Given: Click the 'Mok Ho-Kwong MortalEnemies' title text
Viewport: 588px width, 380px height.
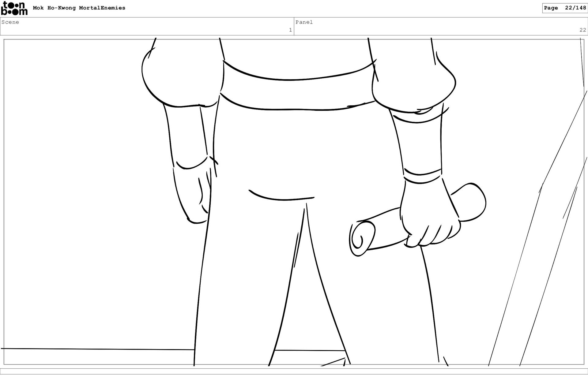Looking at the screenshot, I should coord(79,8).
